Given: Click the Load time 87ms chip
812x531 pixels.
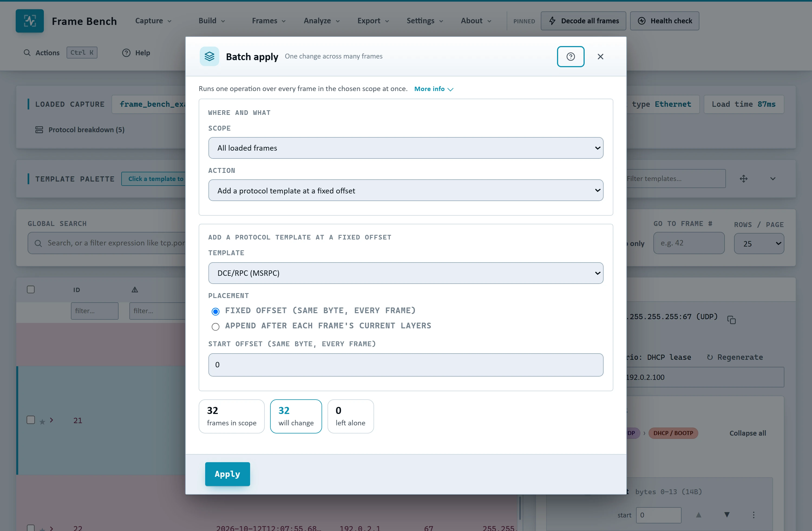Looking at the screenshot, I should click(744, 104).
